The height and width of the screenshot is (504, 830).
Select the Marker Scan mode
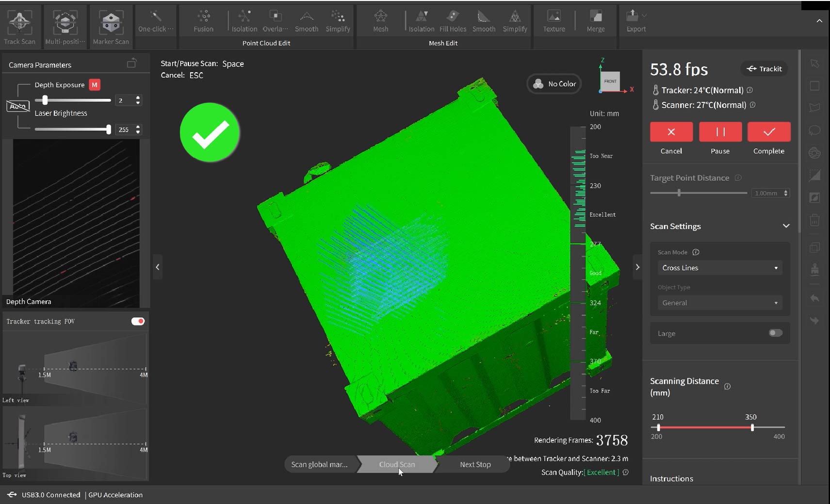point(111,27)
